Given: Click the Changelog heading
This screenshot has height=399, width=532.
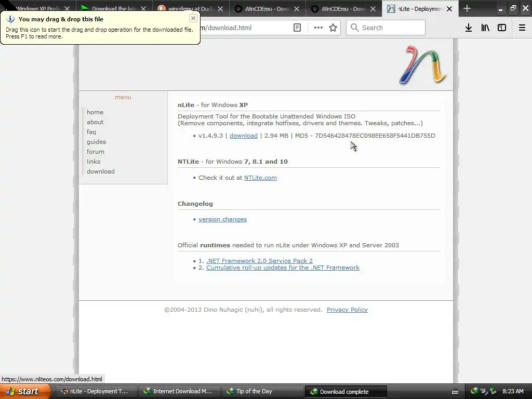Looking at the screenshot, I should (195, 204).
